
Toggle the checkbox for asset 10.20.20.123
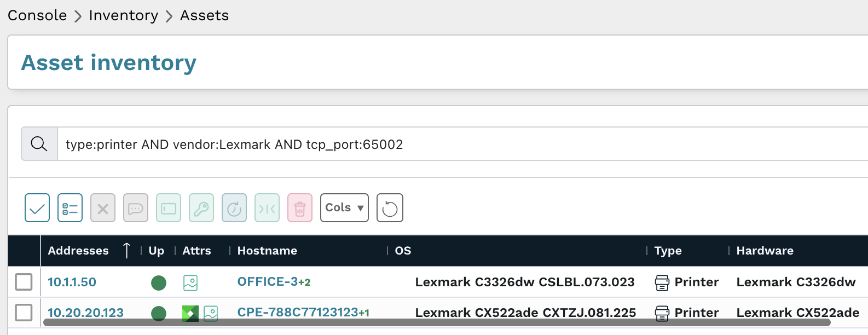click(24, 313)
